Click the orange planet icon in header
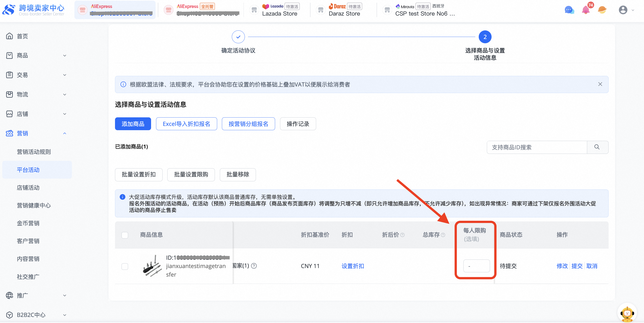644x323 pixels. 602,10
